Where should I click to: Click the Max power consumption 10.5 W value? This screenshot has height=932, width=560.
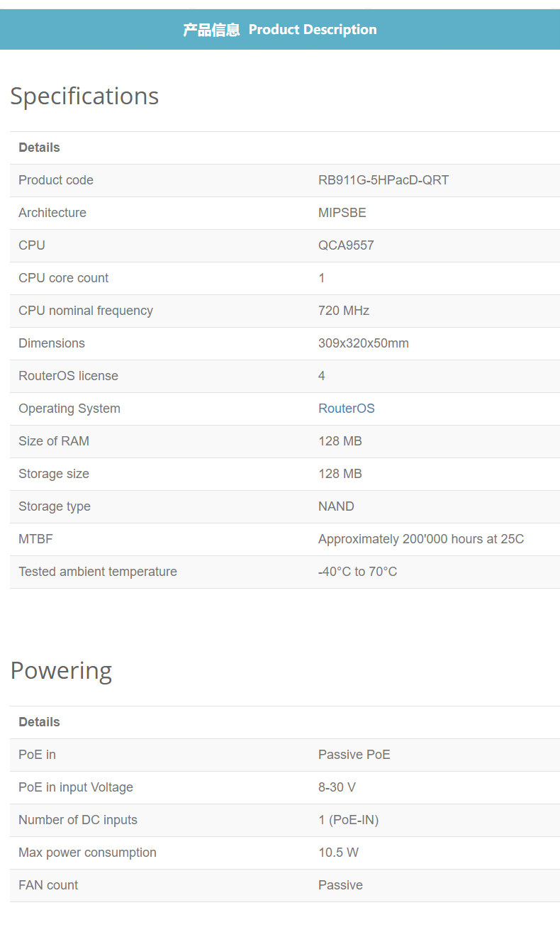click(x=339, y=853)
